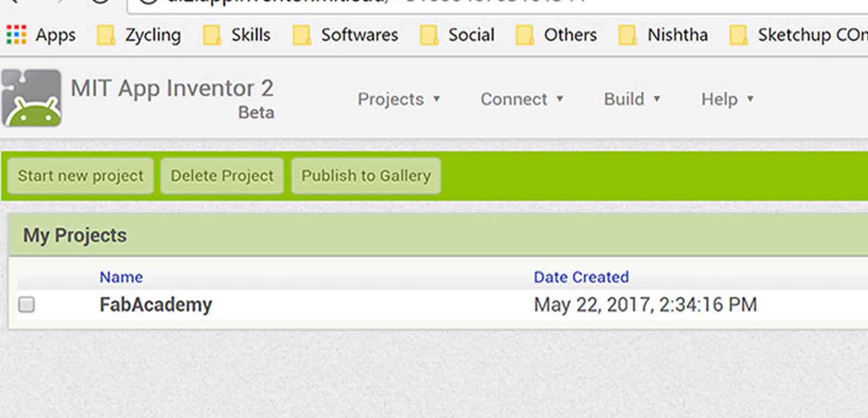Open the Zycling bookmark folder
This screenshot has width=868, height=418.
coord(139,35)
